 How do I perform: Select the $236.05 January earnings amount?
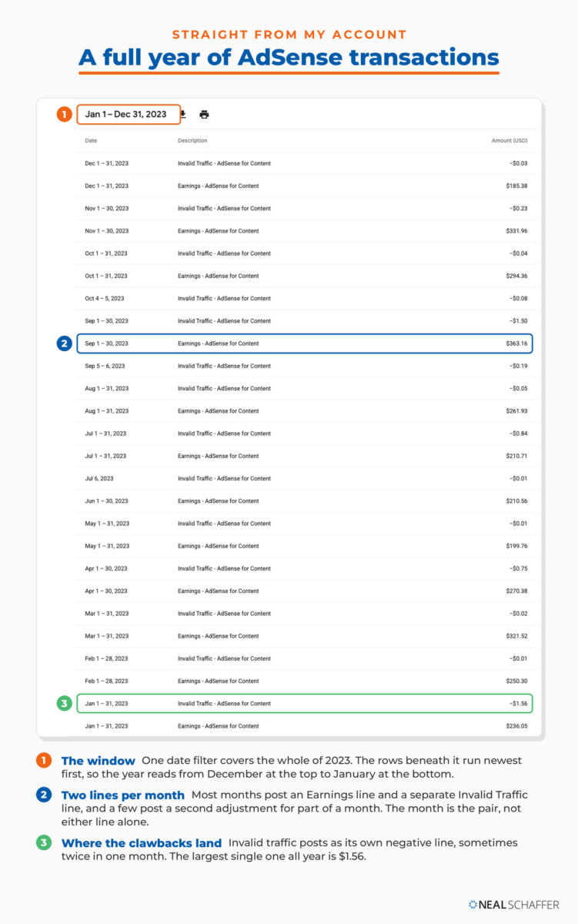pyautogui.click(x=516, y=725)
